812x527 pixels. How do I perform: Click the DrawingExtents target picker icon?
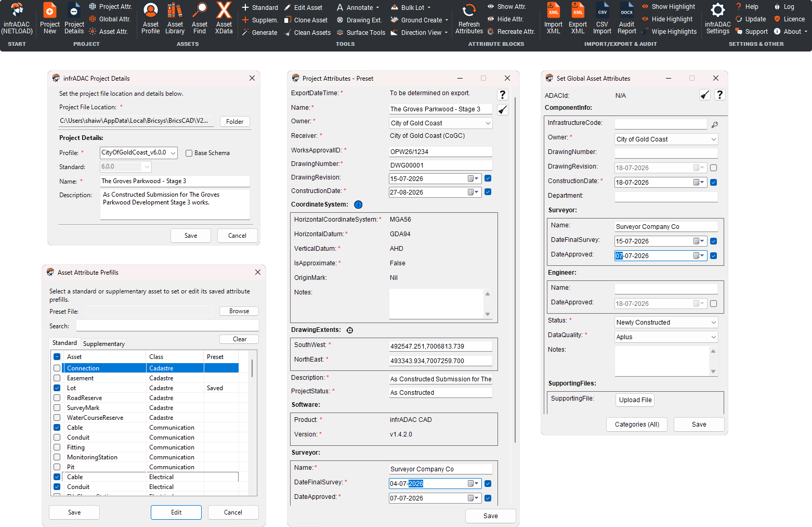[x=350, y=330]
